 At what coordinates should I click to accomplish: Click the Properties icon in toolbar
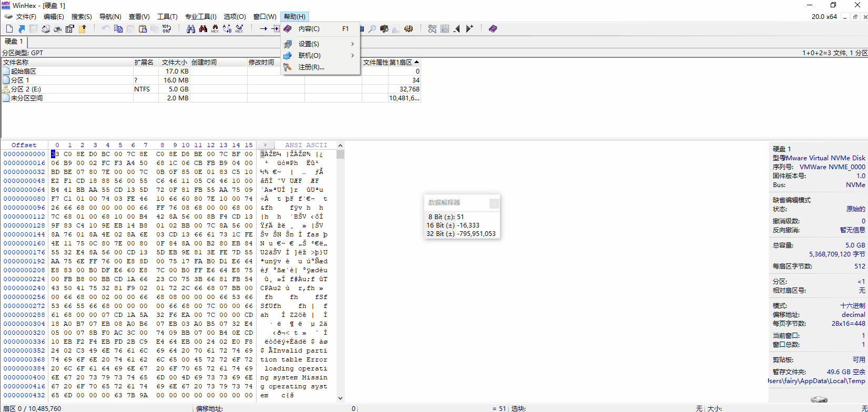[x=69, y=29]
